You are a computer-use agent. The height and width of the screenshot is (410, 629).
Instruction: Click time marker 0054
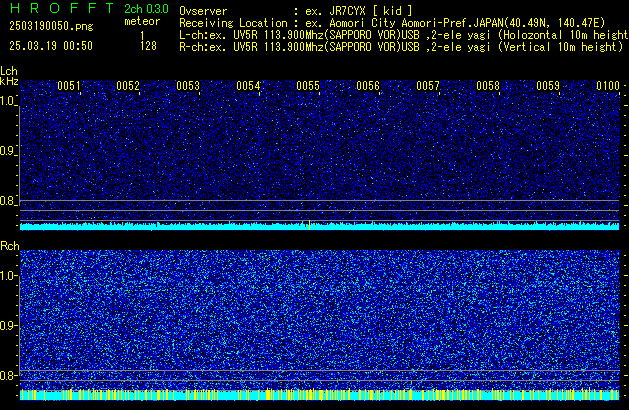(x=248, y=86)
